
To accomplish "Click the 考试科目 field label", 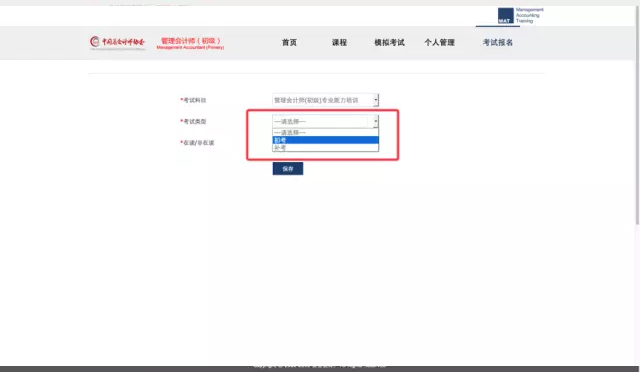I will tap(193, 100).
